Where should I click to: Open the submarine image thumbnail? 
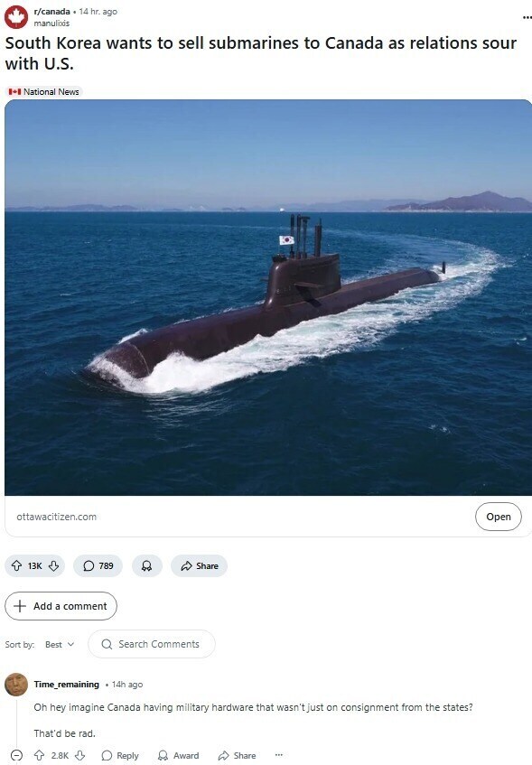(268, 298)
